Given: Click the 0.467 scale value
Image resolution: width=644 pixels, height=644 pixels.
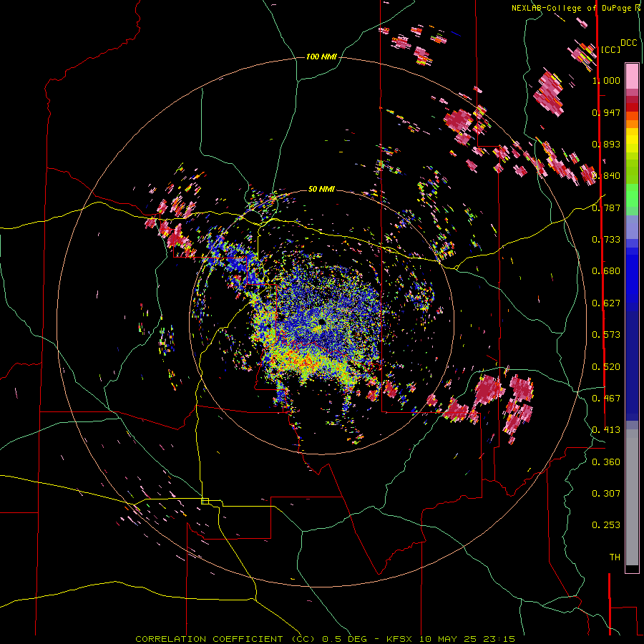Looking at the screenshot, I should point(606,399).
